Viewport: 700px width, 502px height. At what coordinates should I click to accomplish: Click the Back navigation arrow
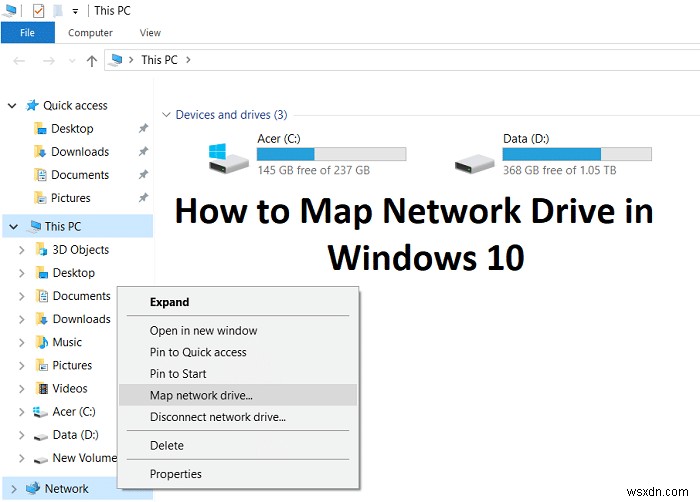point(19,60)
